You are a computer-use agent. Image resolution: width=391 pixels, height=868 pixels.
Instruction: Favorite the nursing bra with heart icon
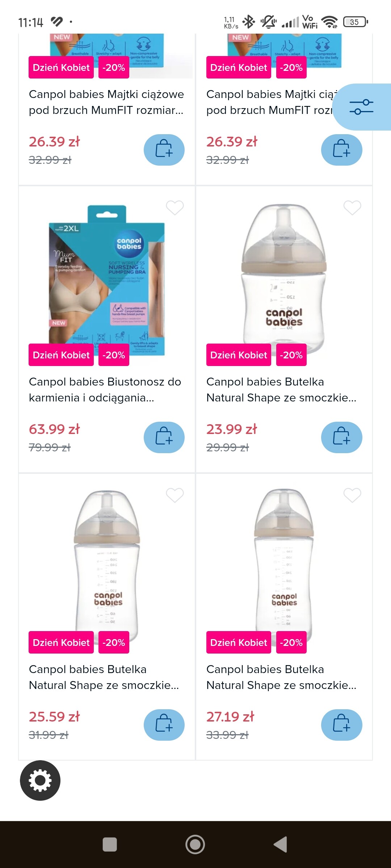pos(175,208)
